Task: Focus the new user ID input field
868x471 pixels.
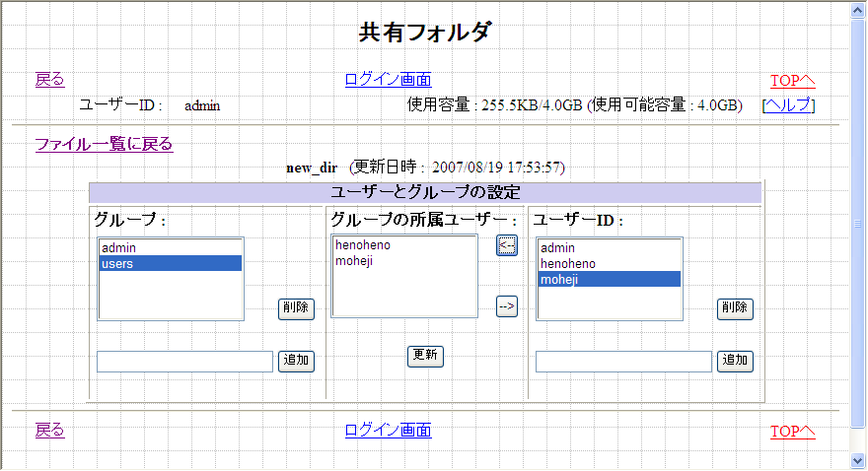Action: click(x=622, y=362)
